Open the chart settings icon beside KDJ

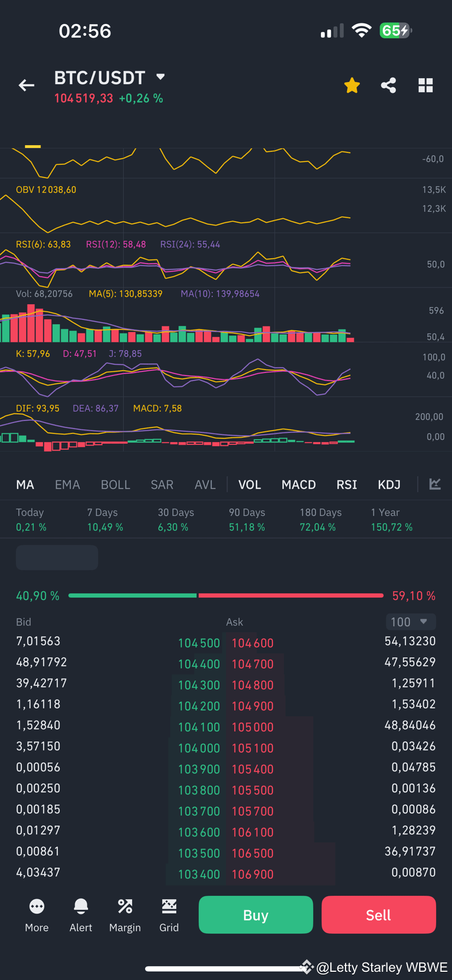435,484
